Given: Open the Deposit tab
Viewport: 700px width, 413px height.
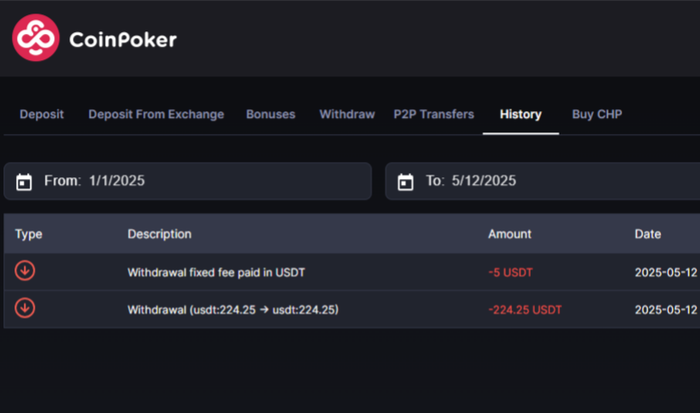Looking at the screenshot, I should point(42,114).
